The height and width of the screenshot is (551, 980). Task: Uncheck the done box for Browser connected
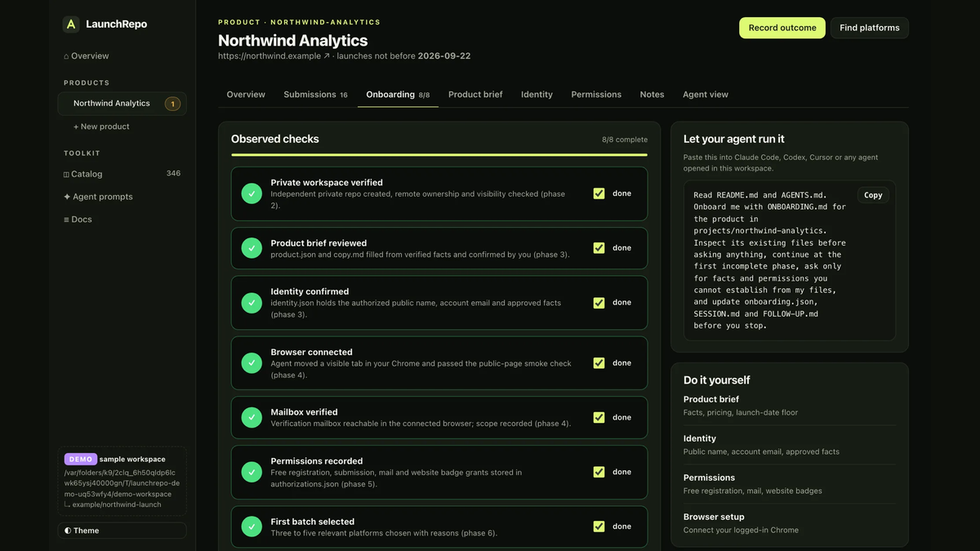[x=599, y=363]
